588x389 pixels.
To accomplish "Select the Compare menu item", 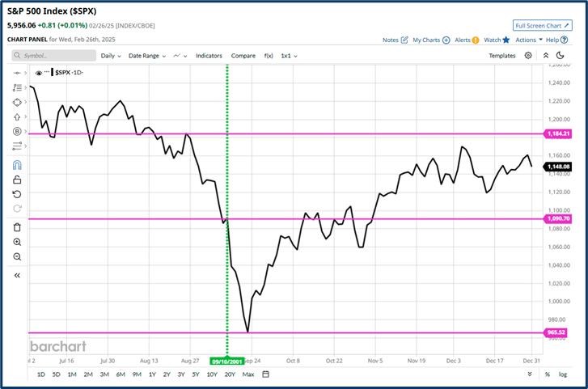I will [243, 56].
